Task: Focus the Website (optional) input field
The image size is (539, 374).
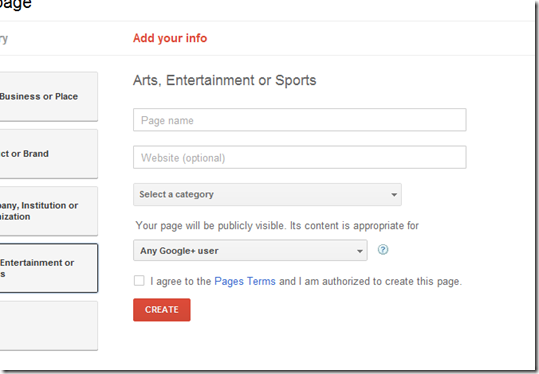Action: point(299,157)
